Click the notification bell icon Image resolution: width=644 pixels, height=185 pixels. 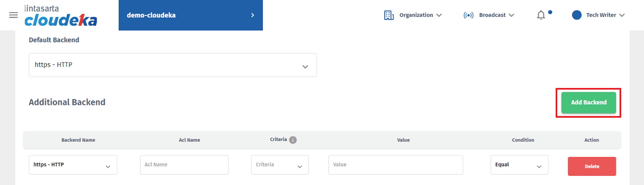pos(541,15)
